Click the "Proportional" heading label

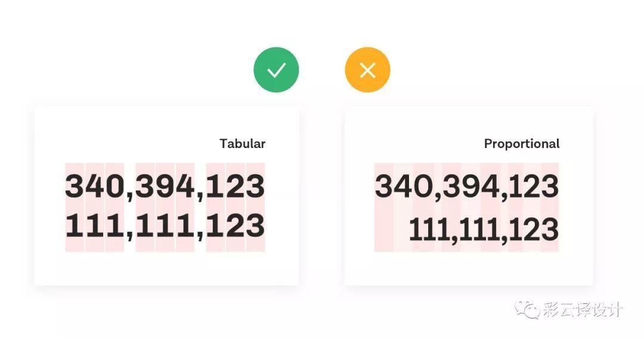click(x=522, y=144)
